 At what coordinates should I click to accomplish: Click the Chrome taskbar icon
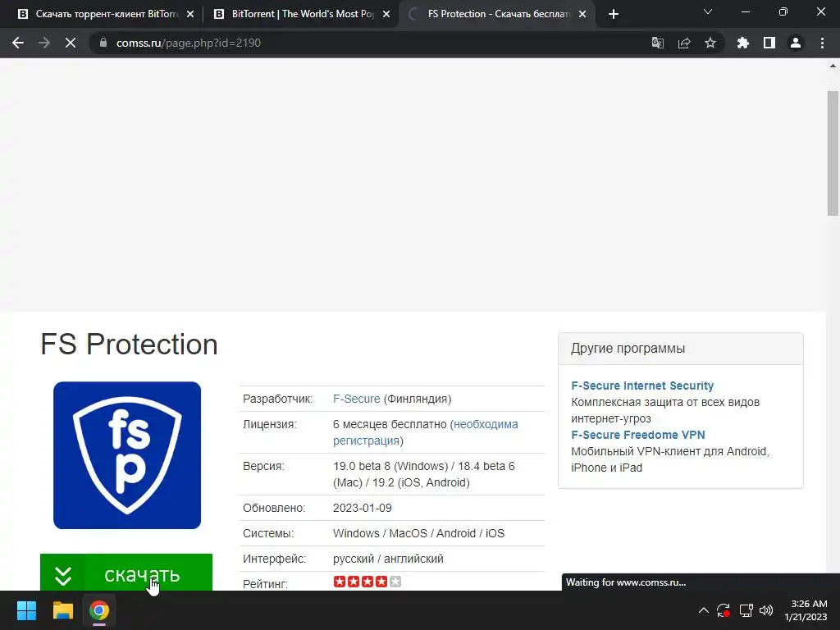tap(99, 610)
